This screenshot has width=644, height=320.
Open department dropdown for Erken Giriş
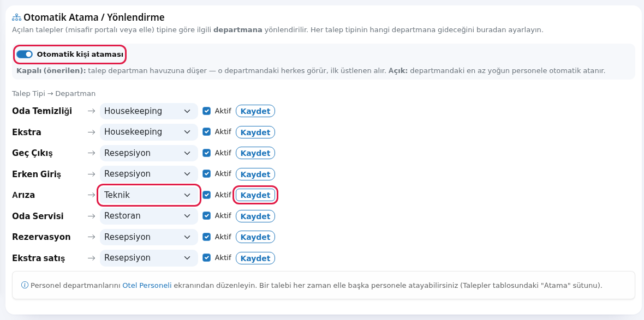click(x=148, y=174)
